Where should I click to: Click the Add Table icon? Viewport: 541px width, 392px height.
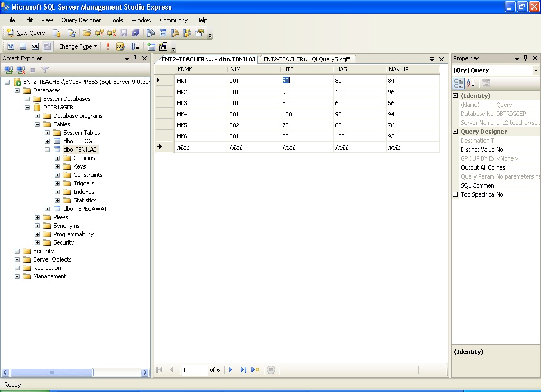coord(151,46)
